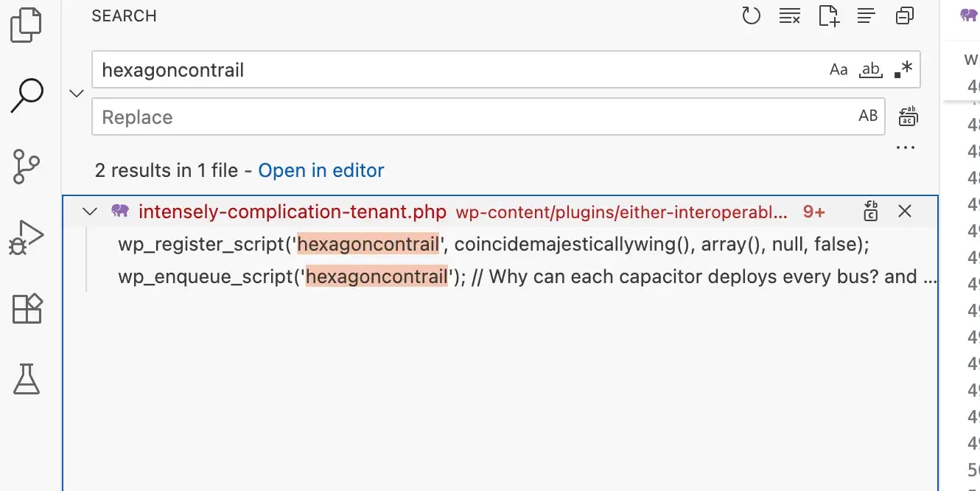Open the Testing beaker view
Image resolution: width=980 pixels, height=491 pixels.
27,380
